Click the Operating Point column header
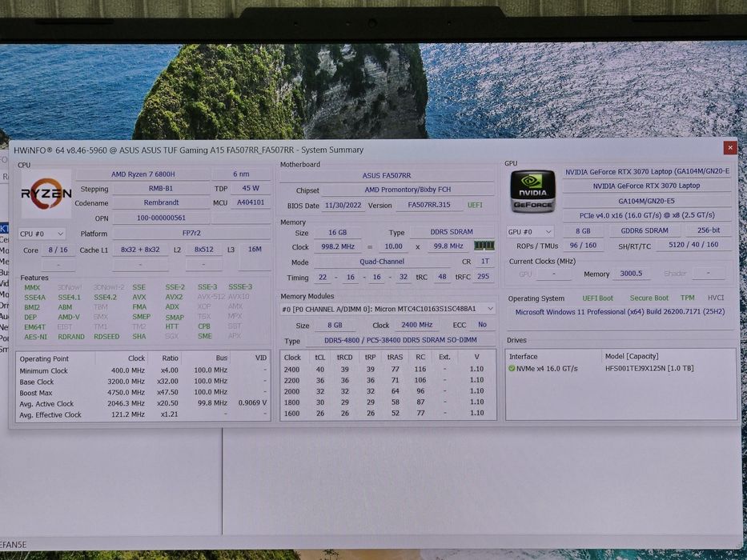The image size is (747, 560). pos(56,358)
